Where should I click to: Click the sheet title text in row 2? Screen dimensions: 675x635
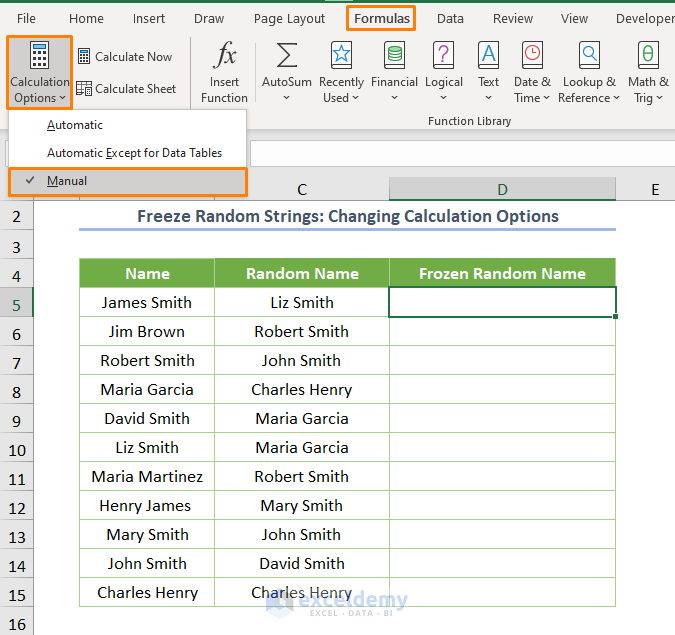[x=348, y=216]
